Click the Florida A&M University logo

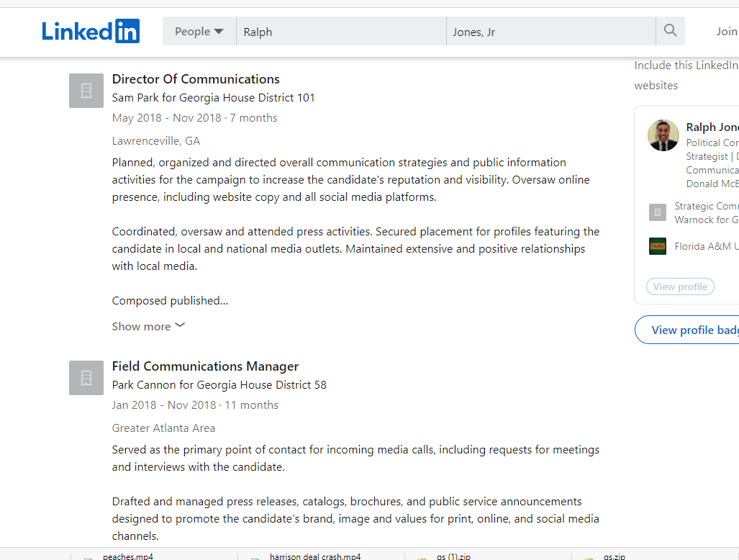pos(658,246)
